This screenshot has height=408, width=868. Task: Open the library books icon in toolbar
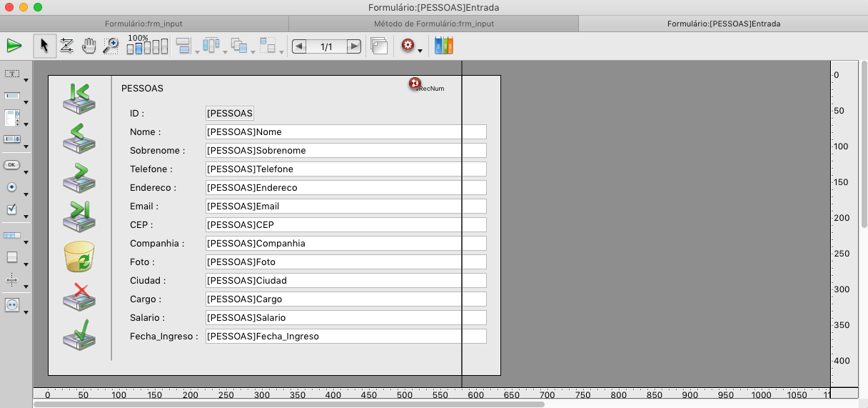point(444,46)
